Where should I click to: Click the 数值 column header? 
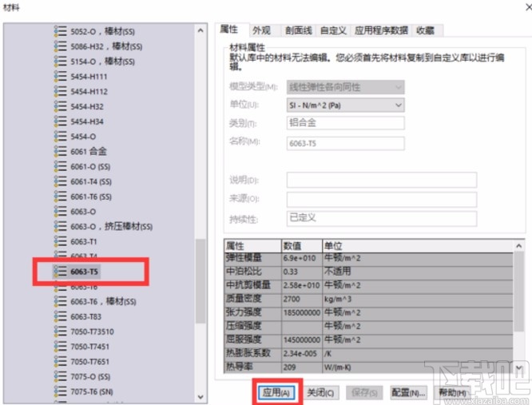click(302, 245)
